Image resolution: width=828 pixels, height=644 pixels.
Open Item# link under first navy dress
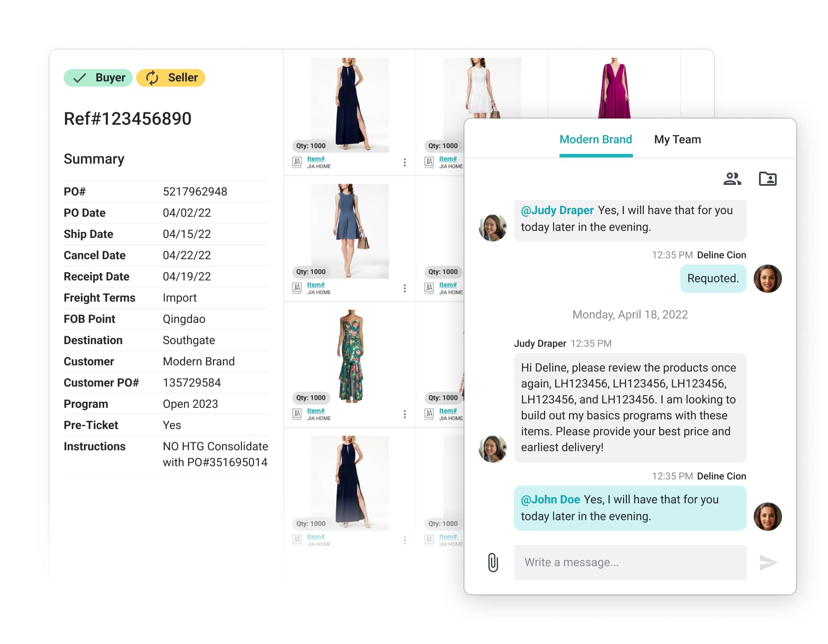[316, 159]
